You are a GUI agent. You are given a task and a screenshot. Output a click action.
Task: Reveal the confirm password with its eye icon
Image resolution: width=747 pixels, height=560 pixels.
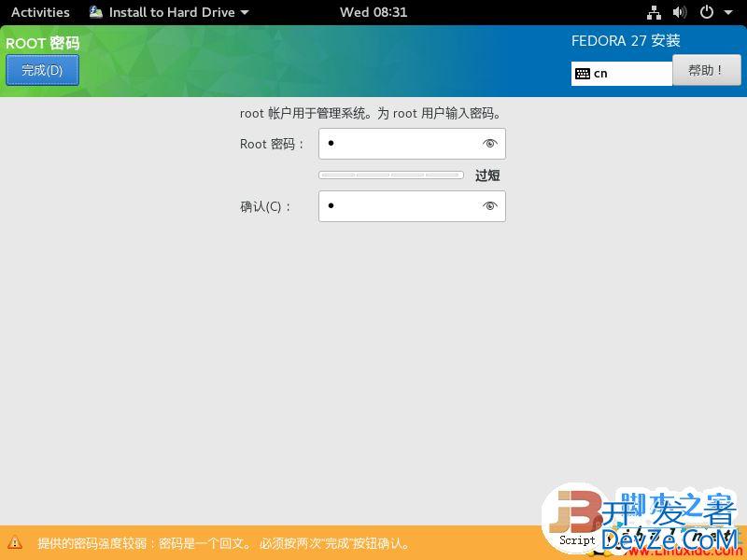(489, 206)
